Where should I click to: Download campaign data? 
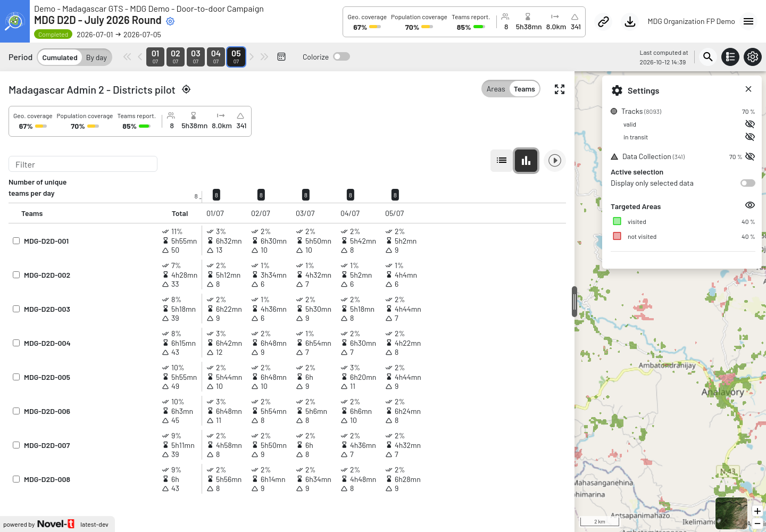pos(630,22)
